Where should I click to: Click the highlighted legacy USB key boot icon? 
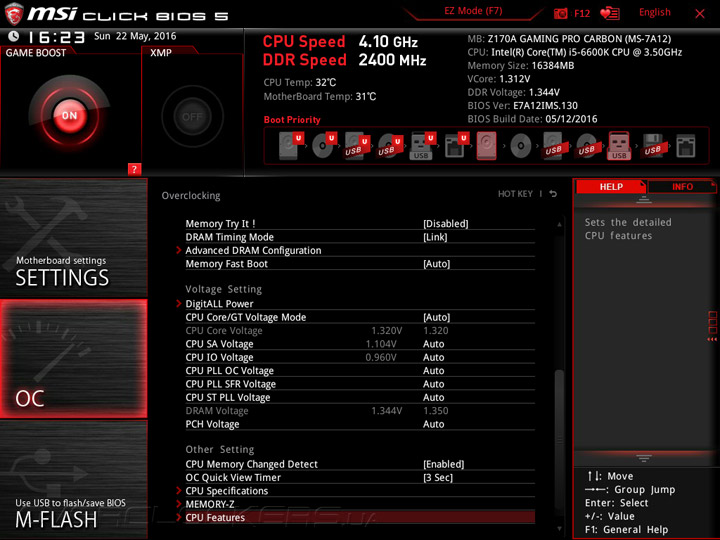(619, 146)
